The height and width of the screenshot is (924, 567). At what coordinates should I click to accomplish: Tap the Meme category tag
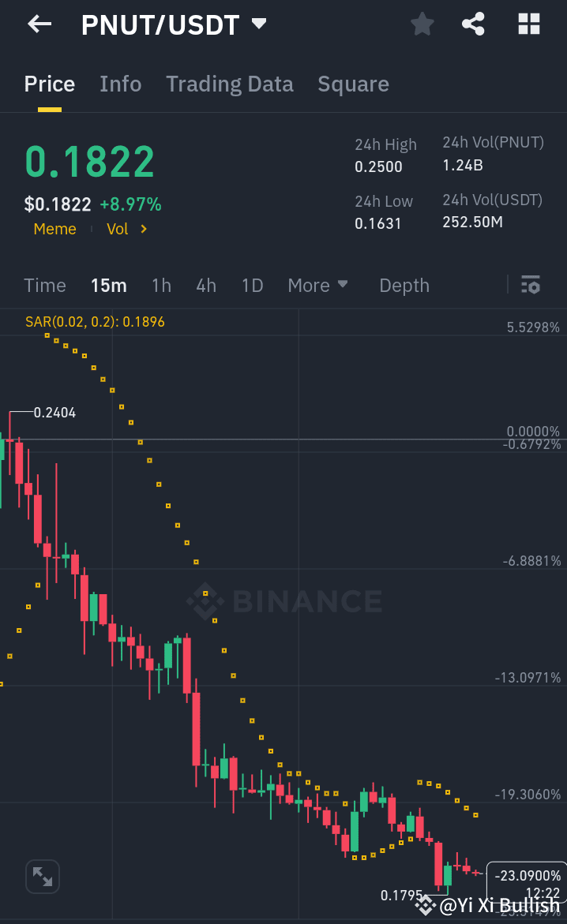coord(54,229)
